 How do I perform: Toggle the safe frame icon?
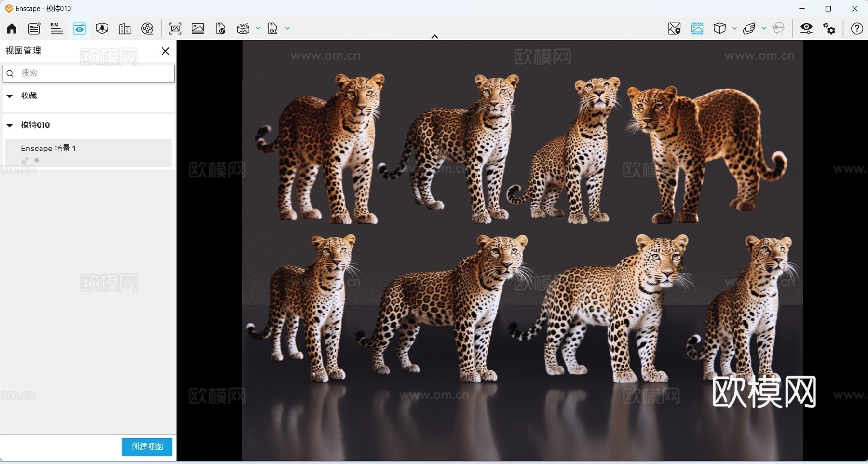click(x=697, y=29)
